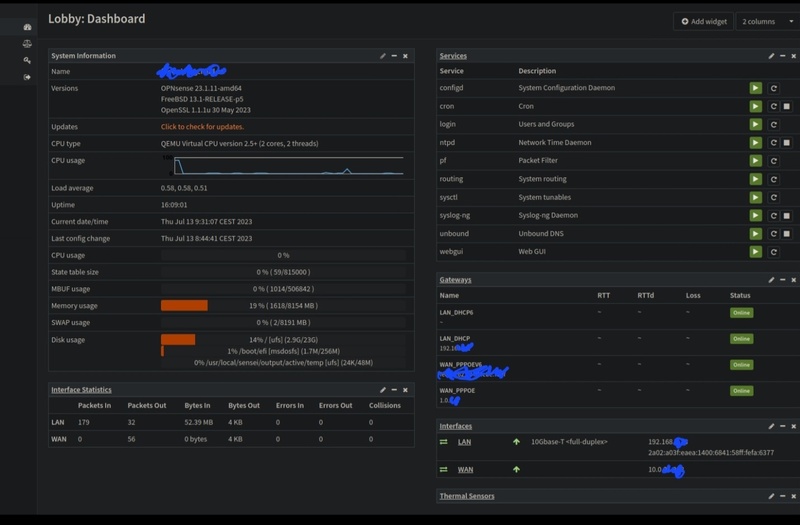
Task: Restart the Unbound DNS service
Action: 773,234
